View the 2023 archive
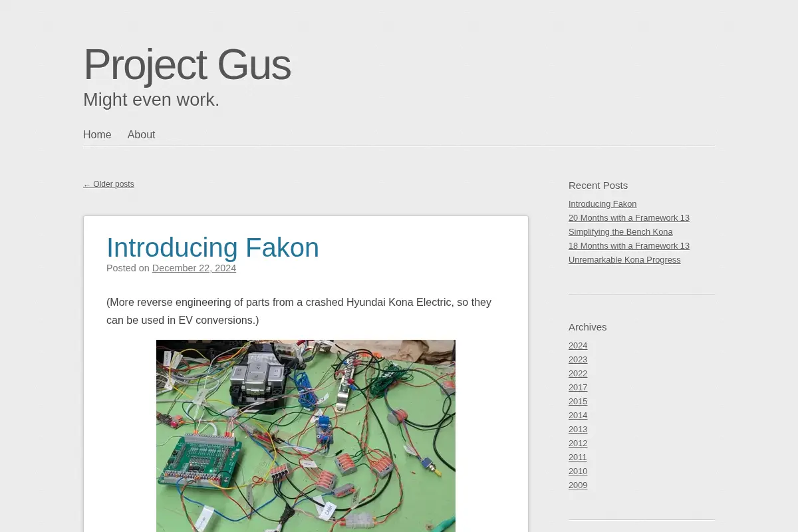The height and width of the screenshot is (532, 798). point(578,359)
